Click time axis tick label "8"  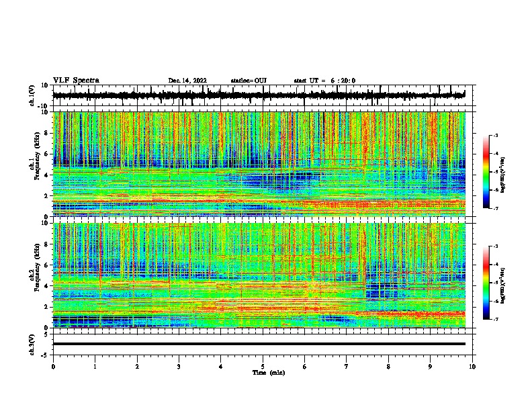coord(388,367)
